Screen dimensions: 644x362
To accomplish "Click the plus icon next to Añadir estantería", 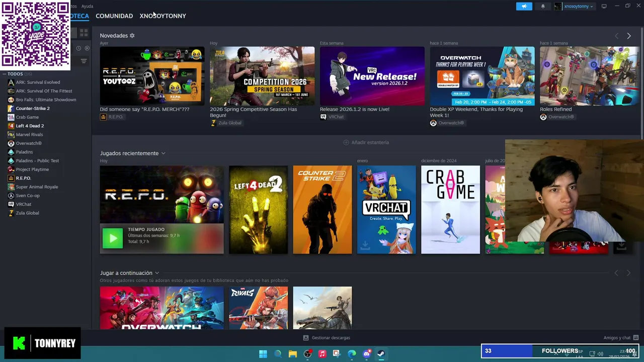I will tap(346, 142).
